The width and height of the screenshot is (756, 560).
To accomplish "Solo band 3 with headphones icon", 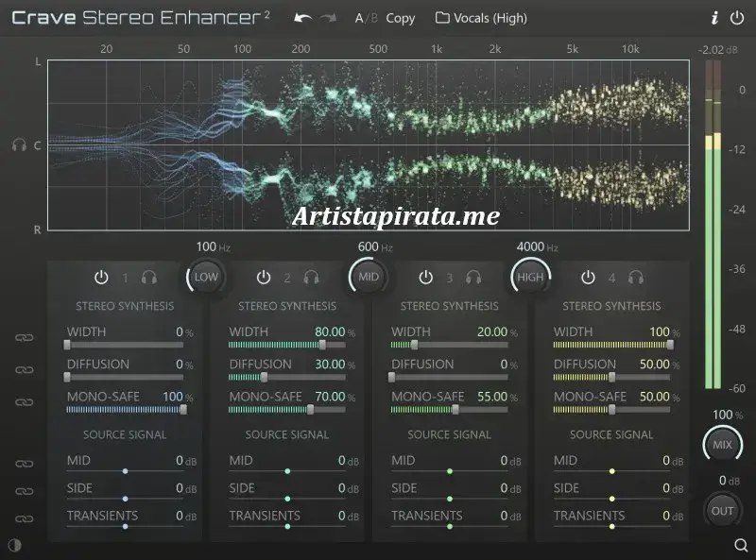I will [473, 278].
